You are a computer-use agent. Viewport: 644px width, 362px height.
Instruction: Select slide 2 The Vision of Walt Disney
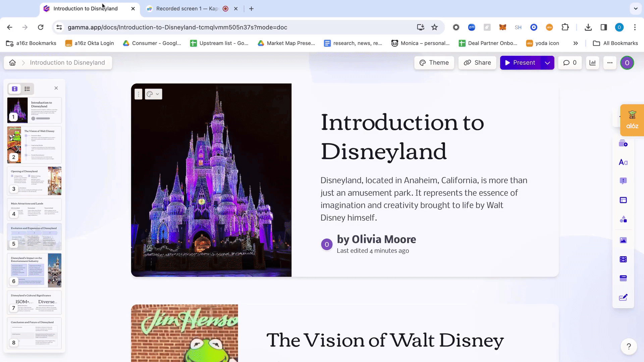coord(34,145)
